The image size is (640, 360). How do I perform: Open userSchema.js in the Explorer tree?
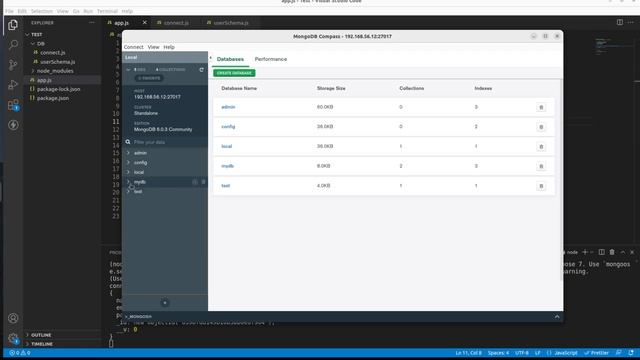point(58,62)
